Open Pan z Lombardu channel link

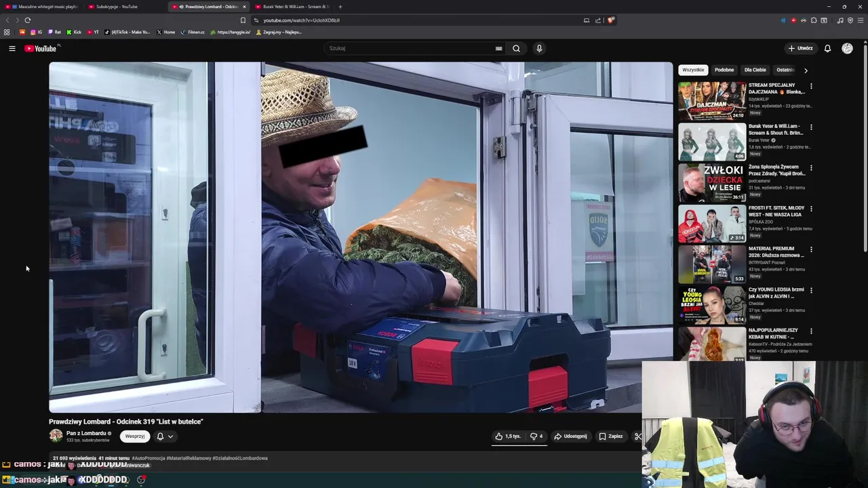tap(86, 433)
